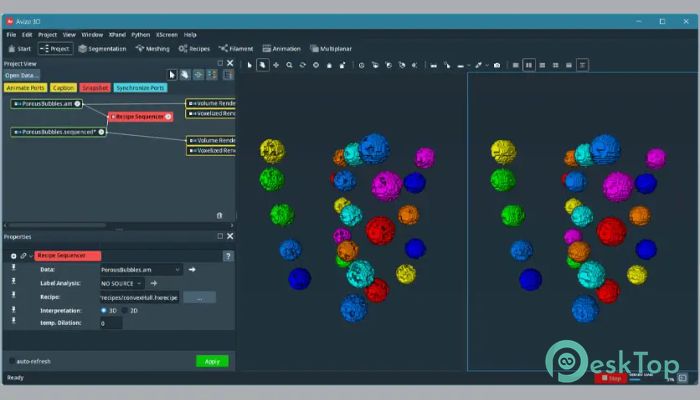Switch to four-viewer grid layout

coord(555,65)
